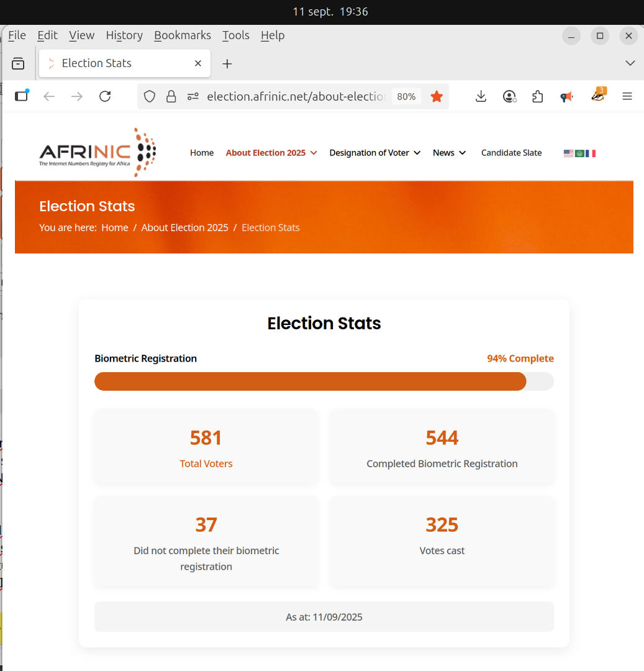The image size is (644, 671).
Task: Open the History menu
Action: point(124,35)
